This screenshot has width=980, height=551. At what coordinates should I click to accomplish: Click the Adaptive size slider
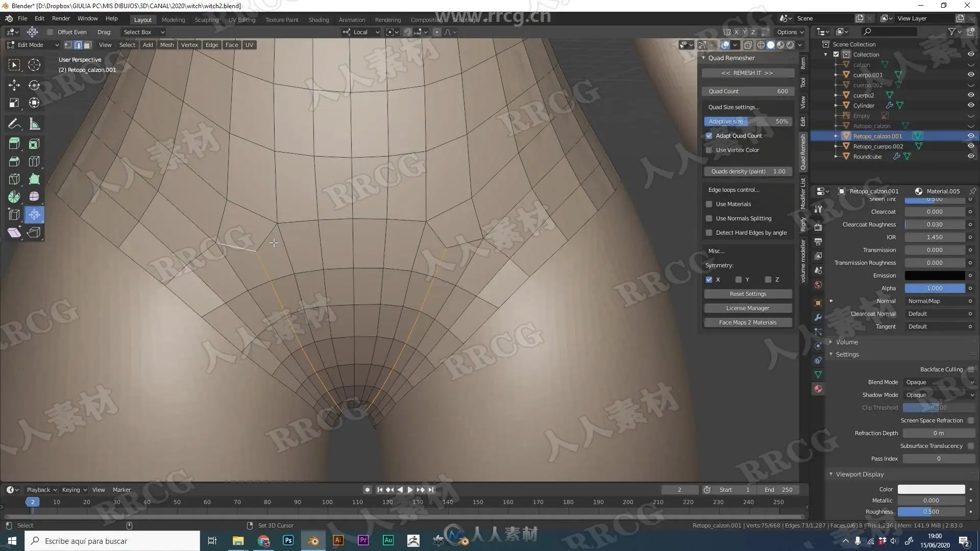pos(747,121)
